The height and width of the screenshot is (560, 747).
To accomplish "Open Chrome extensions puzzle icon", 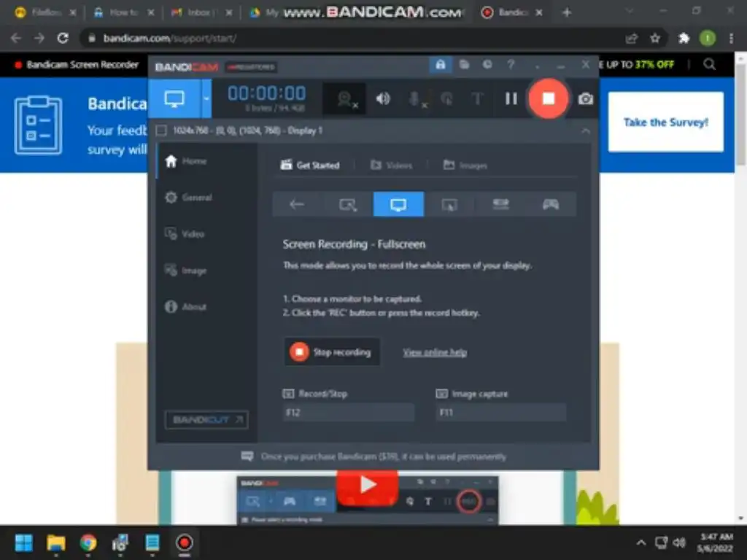I will pos(684,38).
